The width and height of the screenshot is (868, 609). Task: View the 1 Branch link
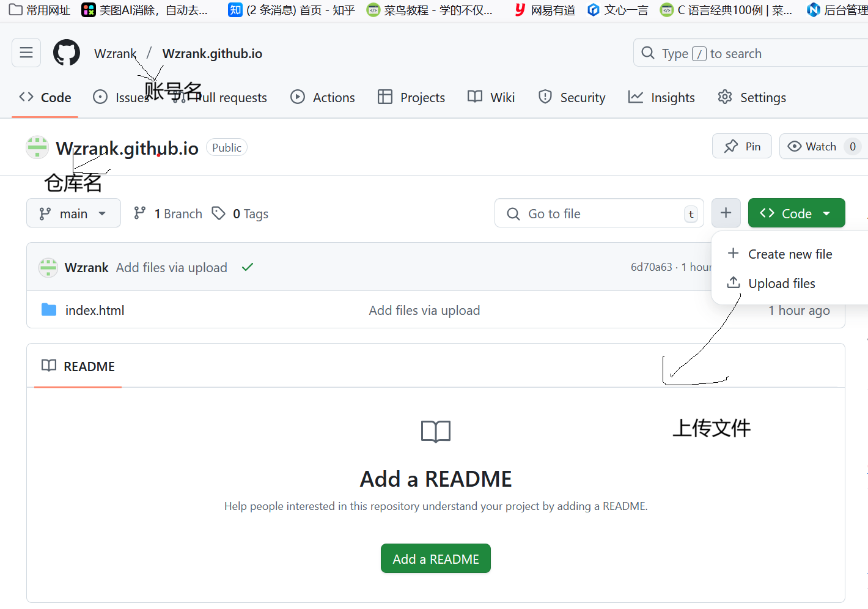coord(168,213)
